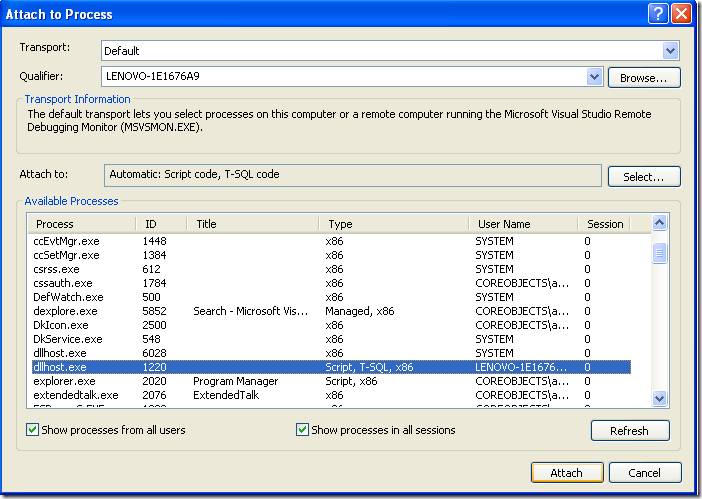Select dllhost.exe with ID 1220
702x499 pixels.
(x=331, y=367)
